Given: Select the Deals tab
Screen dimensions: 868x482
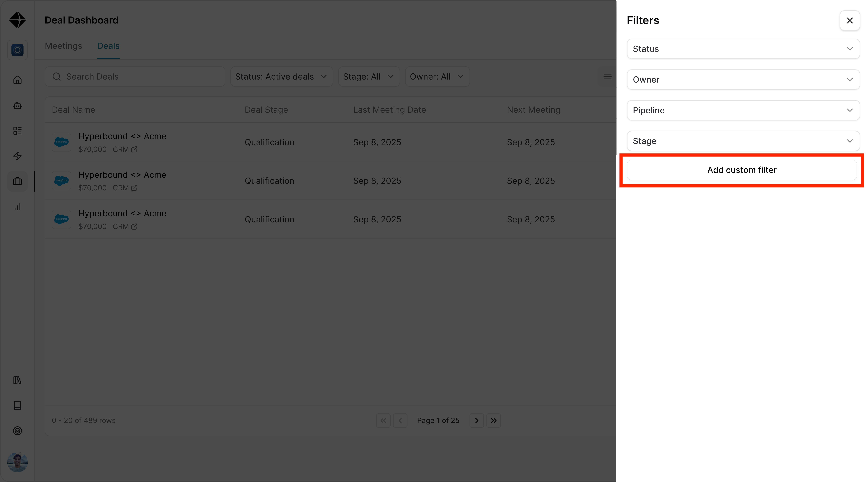Looking at the screenshot, I should 108,46.
